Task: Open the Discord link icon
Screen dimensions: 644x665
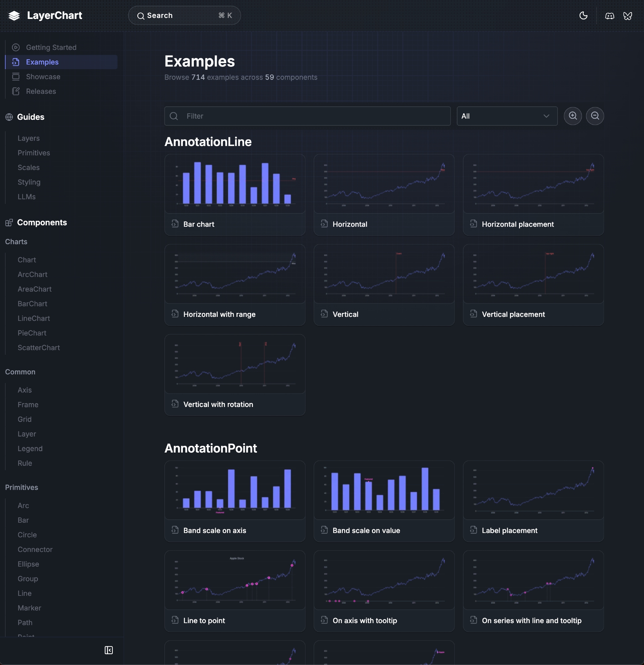Action: coord(609,16)
